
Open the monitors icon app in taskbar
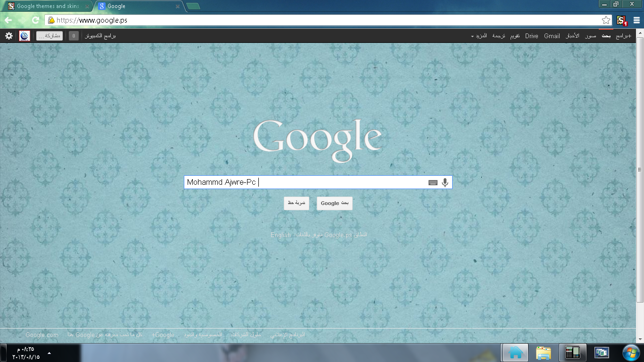[x=602, y=353]
